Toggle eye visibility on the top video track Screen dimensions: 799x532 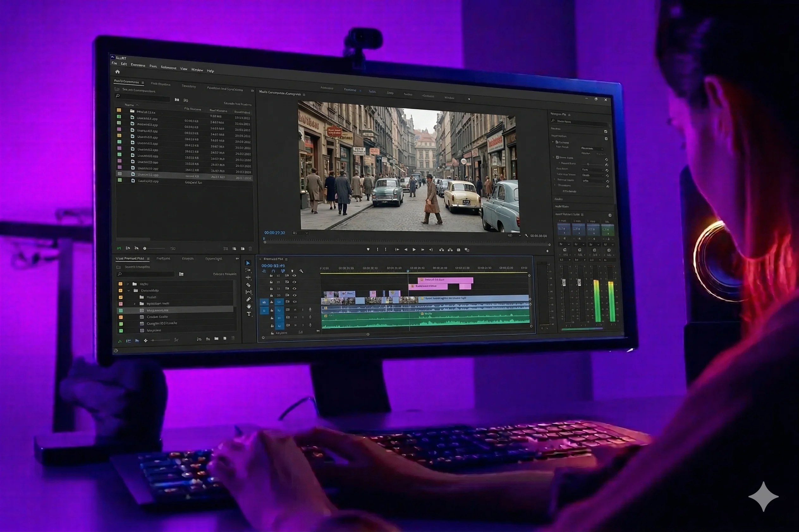(294, 275)
